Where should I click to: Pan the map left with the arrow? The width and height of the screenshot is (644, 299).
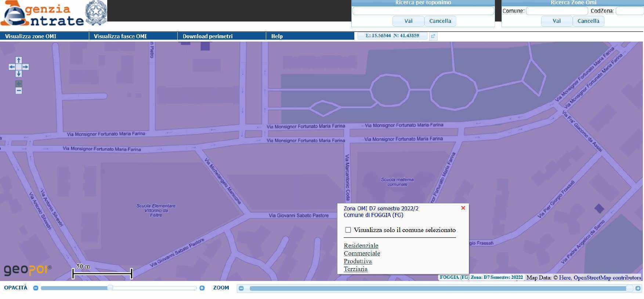click(12, 67)
